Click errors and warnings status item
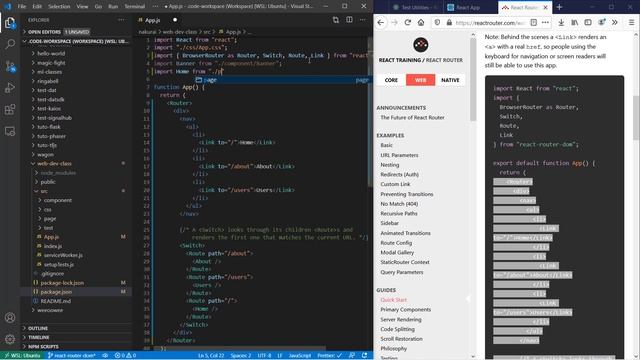 pyautogui.click(x=125, y=356)
